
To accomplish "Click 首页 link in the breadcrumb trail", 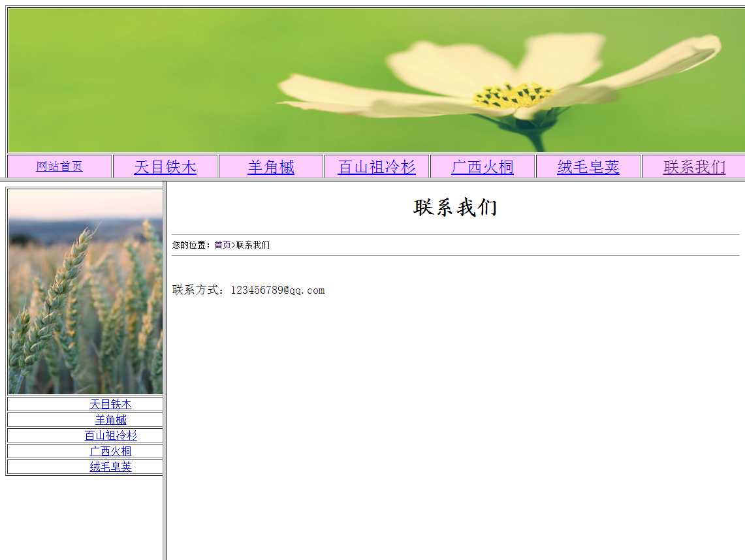I will (x=222, y=245).
